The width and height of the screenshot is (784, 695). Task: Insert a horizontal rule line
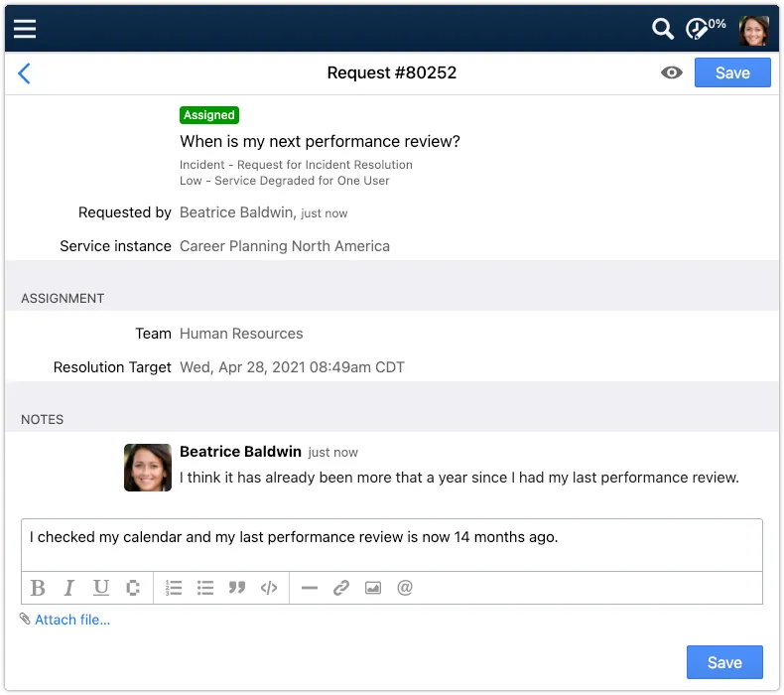[310, 588]
